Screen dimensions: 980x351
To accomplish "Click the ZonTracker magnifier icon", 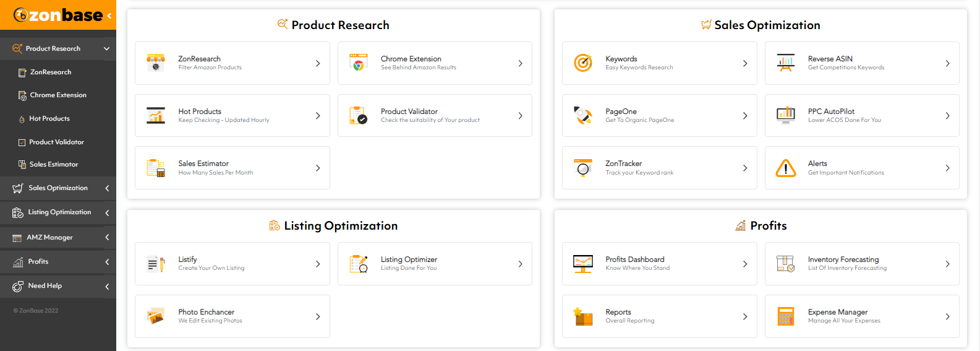I will point(583,168).
